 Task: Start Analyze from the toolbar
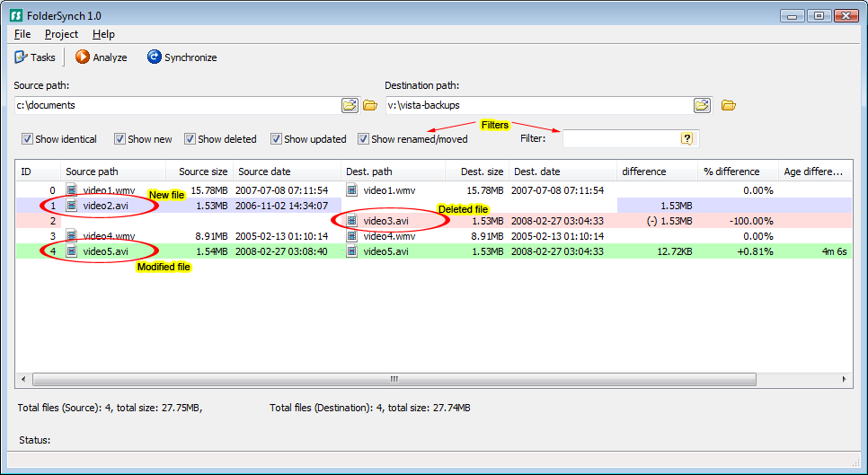pyautogui.click(x=102, y=57)
